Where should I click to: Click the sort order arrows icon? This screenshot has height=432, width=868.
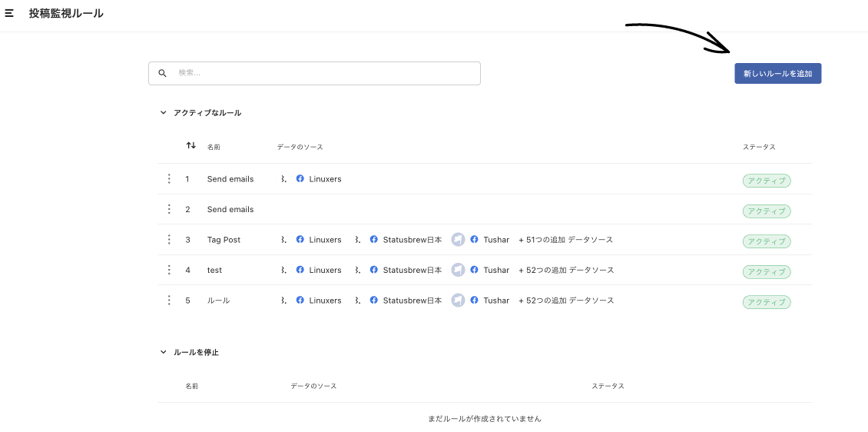(191, 145)
